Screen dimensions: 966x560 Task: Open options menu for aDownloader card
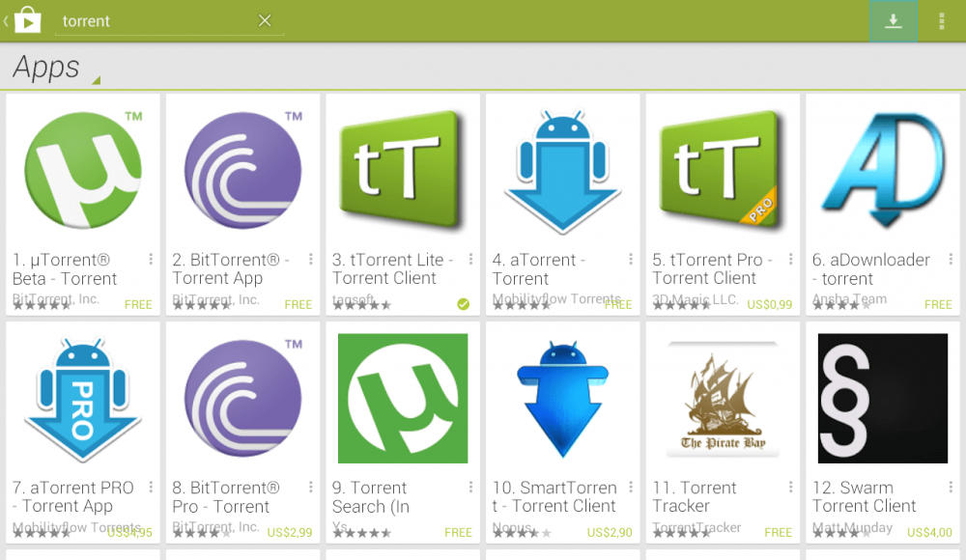pyautogui.click(x=951, y=260)
